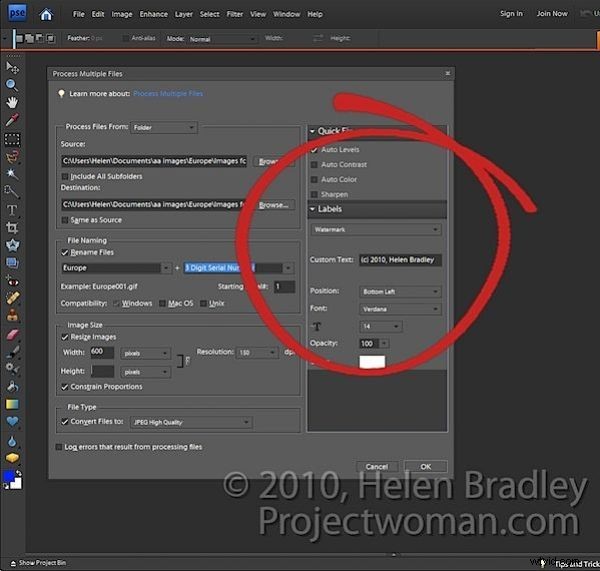The image size is (600, 571).
Task: Click the Cancel button
Action: (x=377, y=467)
